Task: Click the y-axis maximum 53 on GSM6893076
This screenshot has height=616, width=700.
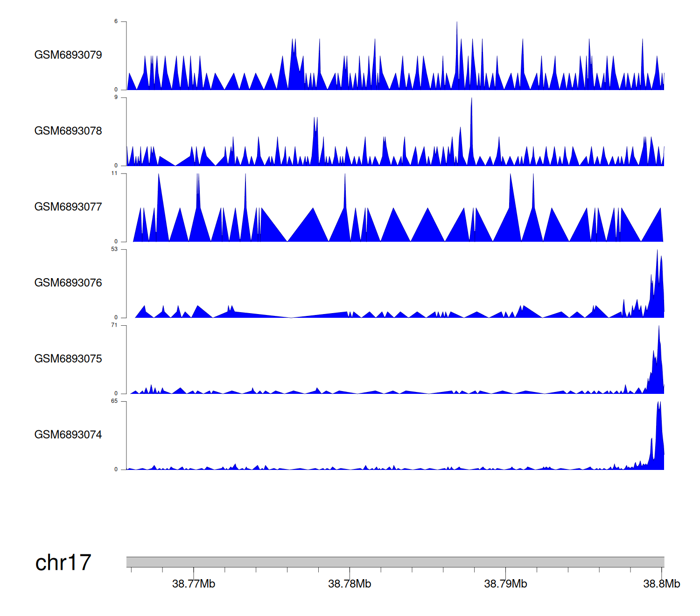Action: (114, 249)
